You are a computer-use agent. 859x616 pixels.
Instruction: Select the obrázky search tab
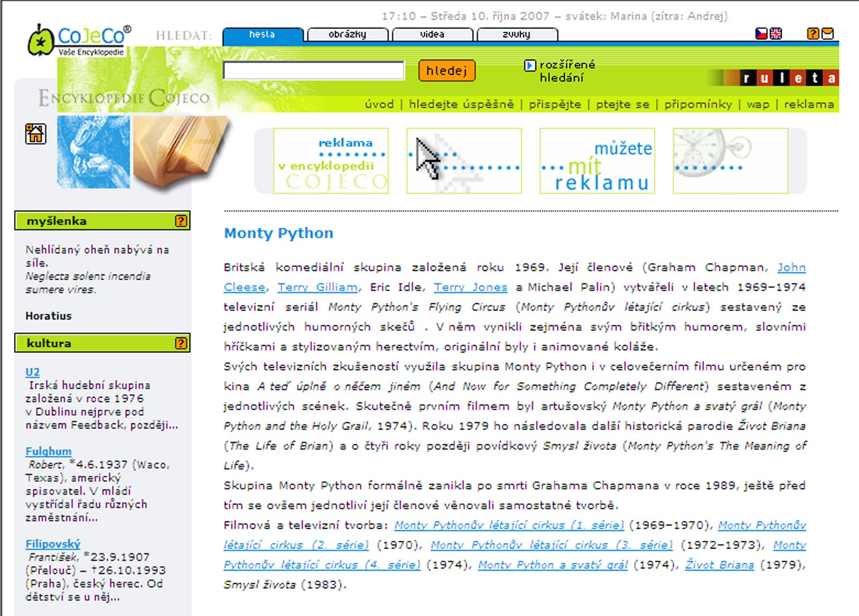[347, 35]
